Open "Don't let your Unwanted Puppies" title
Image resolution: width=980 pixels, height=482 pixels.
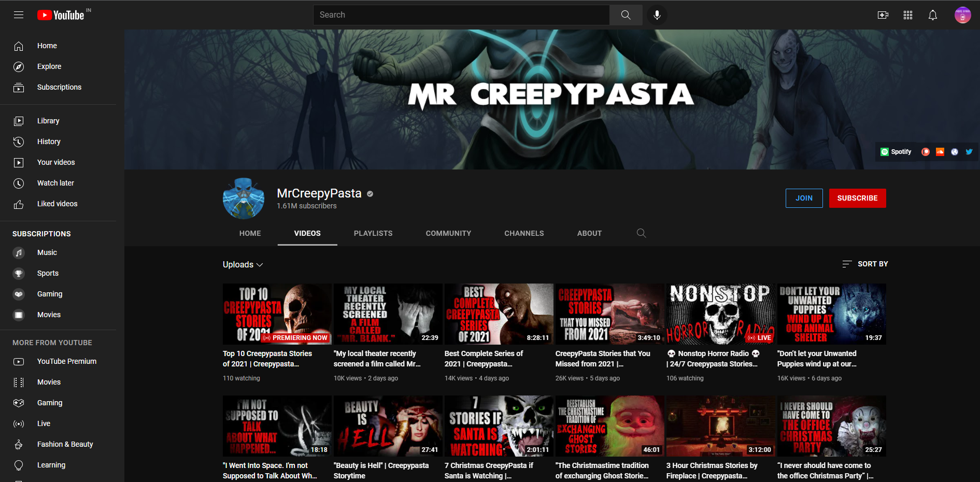[x=817, y=359]
